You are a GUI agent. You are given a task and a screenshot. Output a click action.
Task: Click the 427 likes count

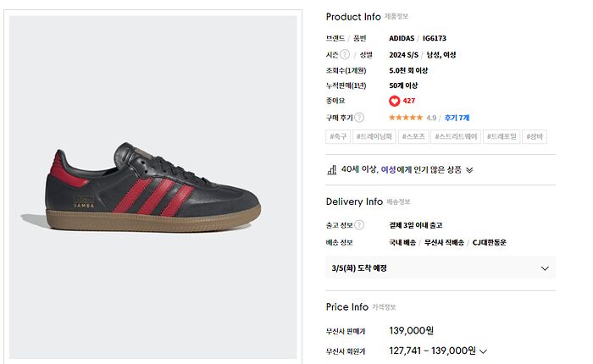[409, 101]
